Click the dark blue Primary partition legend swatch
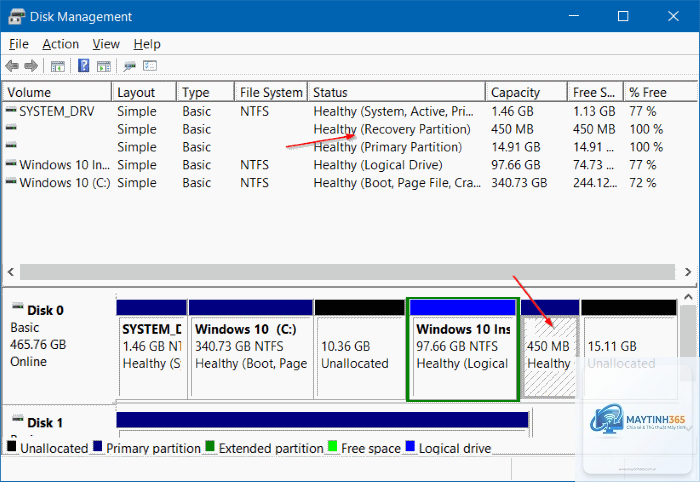Image resolution: width=700 pixels, height=482 pixels. (x=98, y=446)
